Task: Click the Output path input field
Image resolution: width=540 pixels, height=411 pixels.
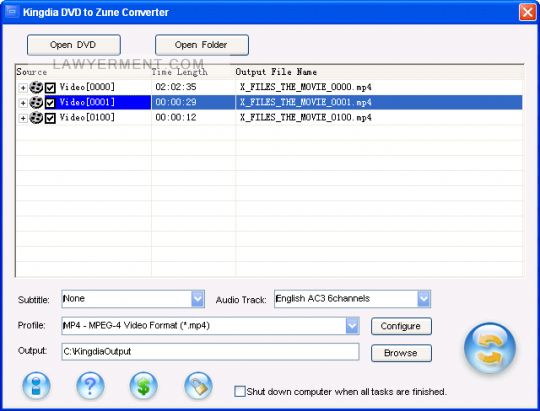Action: pyautogui.click(x=210, y=352)
